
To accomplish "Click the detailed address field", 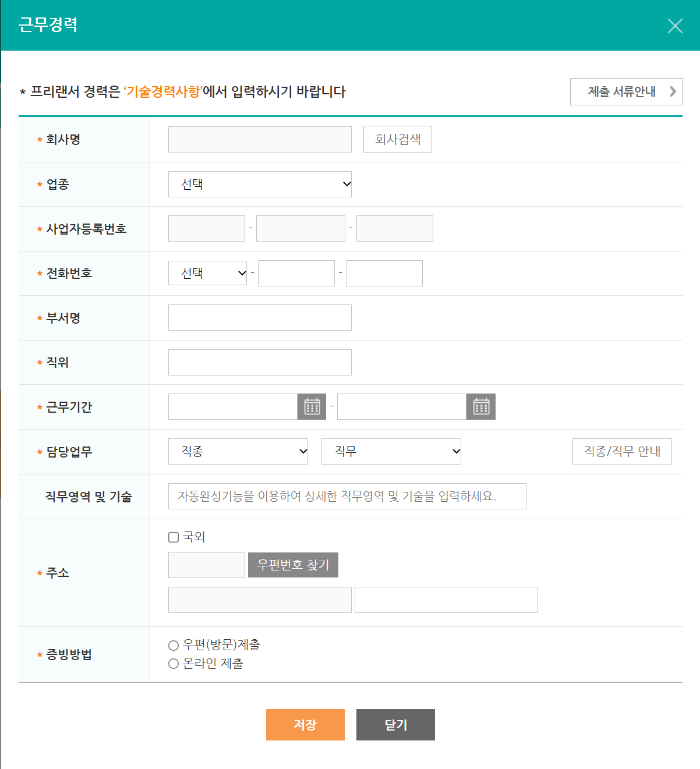I will (446, 600).
